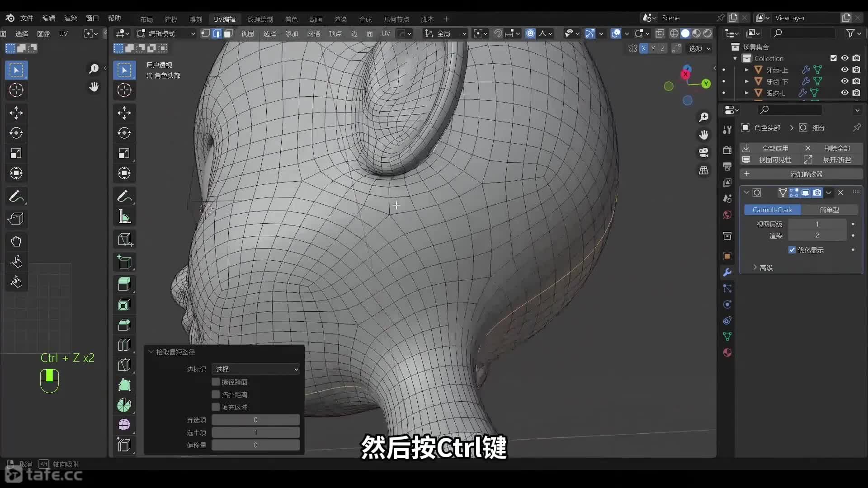Enable the 捷径跨面 checkbox

tap(216, 382)
